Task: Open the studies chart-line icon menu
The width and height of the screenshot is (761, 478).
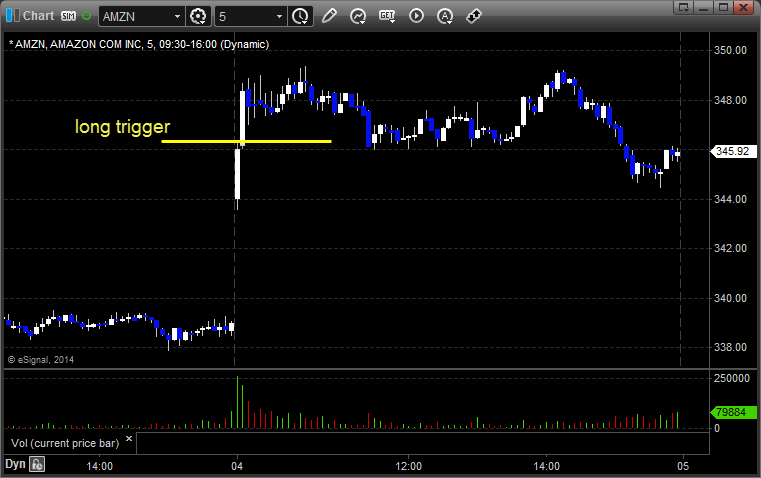Action: (x=358, y=16)
